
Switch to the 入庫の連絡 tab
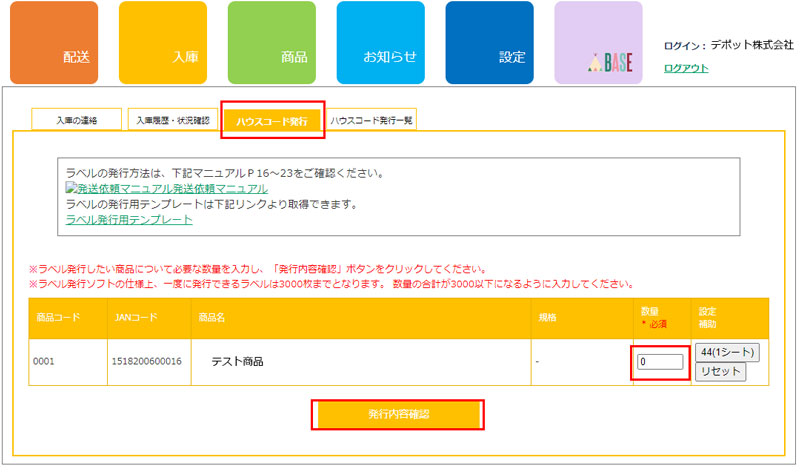77,120
